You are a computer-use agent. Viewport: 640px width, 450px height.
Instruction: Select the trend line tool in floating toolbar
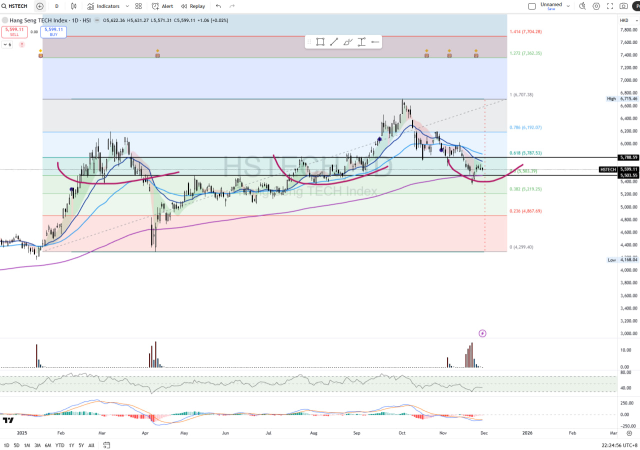click(x=334, y=42)
